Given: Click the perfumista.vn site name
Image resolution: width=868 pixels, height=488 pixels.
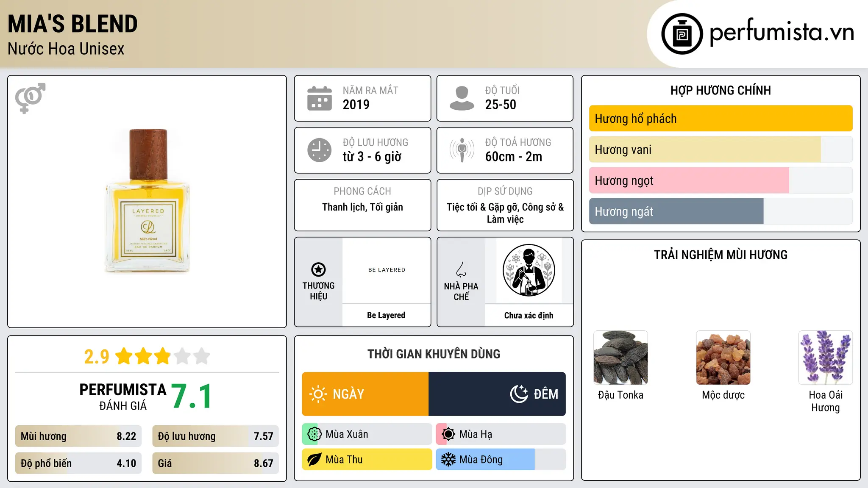Looking at the screenshot, I should [782, 32].
